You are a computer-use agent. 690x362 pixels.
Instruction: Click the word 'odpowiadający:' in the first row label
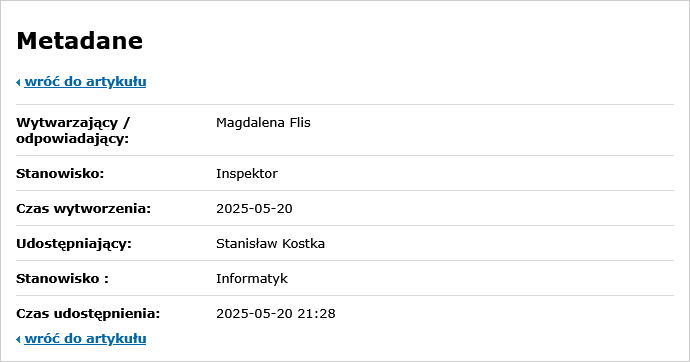(x=73, y=139)
